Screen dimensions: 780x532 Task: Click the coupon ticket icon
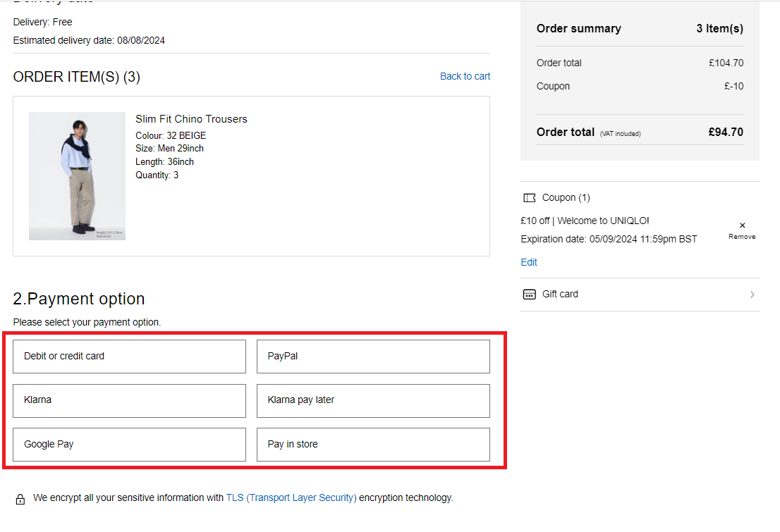click(x=530, y=198)
